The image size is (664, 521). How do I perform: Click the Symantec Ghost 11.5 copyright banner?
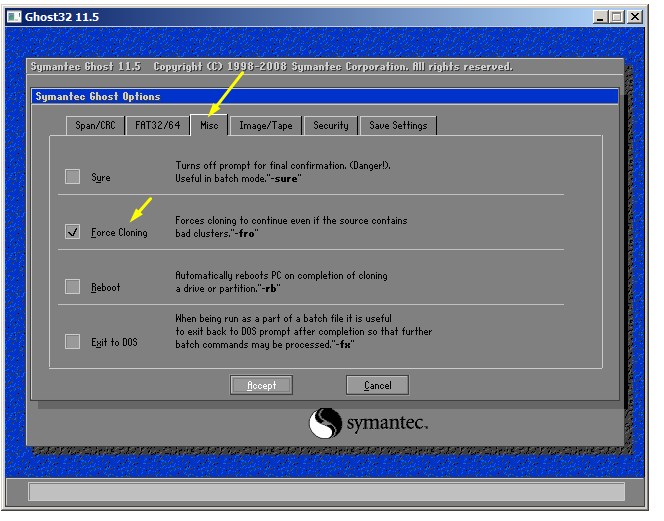point(271,67)
